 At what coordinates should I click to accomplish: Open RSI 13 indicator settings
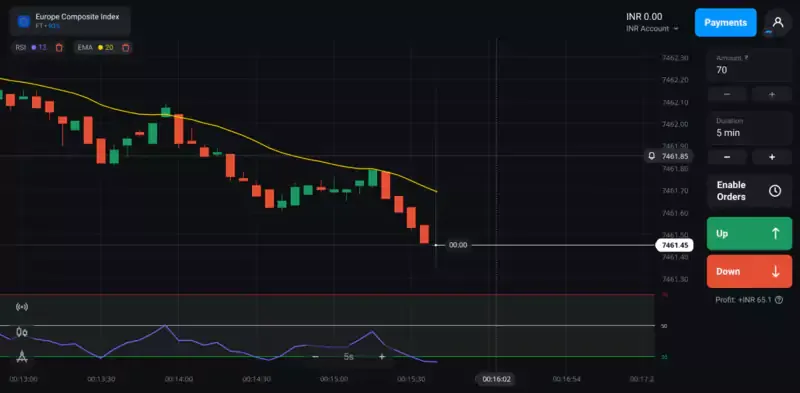click(31, 47)
